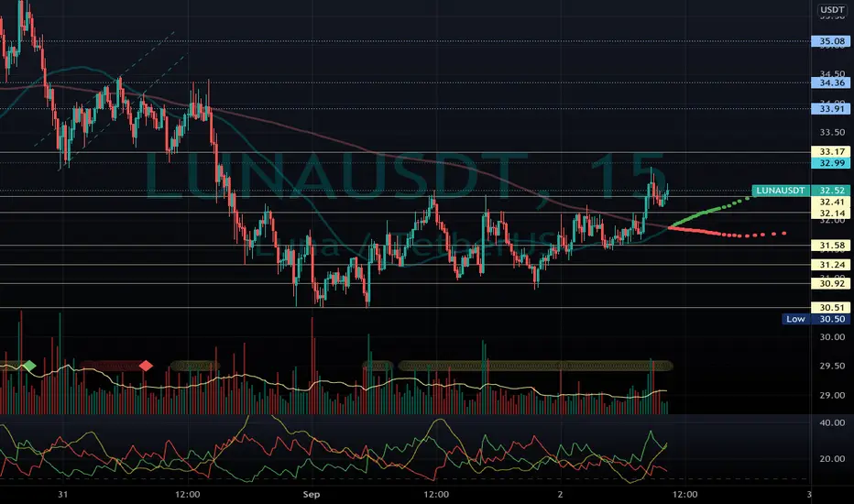Select the 33.17 price level label

pyautogui.click(x=830, y=151)
